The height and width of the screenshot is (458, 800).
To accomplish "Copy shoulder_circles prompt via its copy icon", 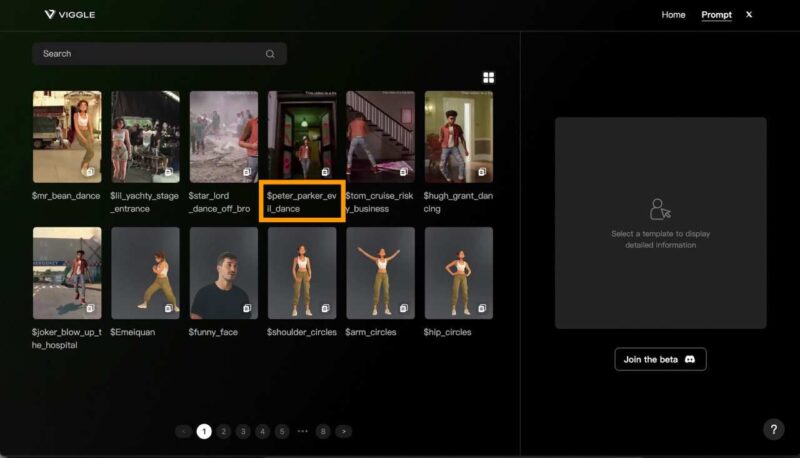I will pos(326,308).
